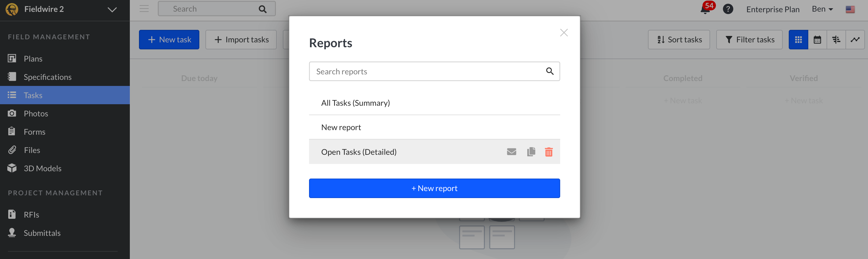This screenshot has height=259, width=868.
Task: Open Specifications in the sidebar
Action: pyautogui.click(x=65, y=77)
